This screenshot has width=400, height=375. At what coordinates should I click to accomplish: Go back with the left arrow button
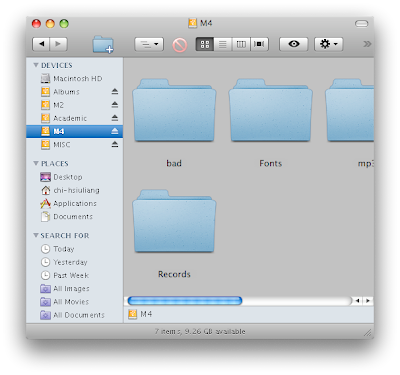41,44
